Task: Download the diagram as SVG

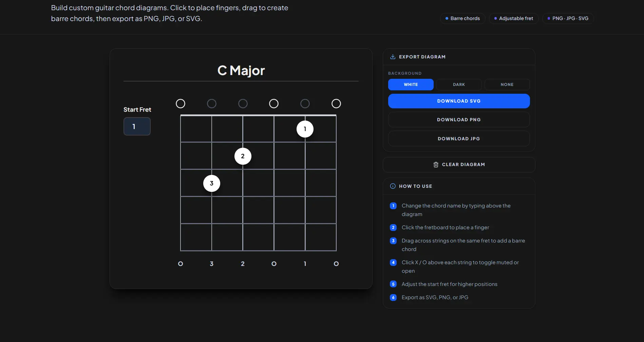Action: click(x=459, y=101)
